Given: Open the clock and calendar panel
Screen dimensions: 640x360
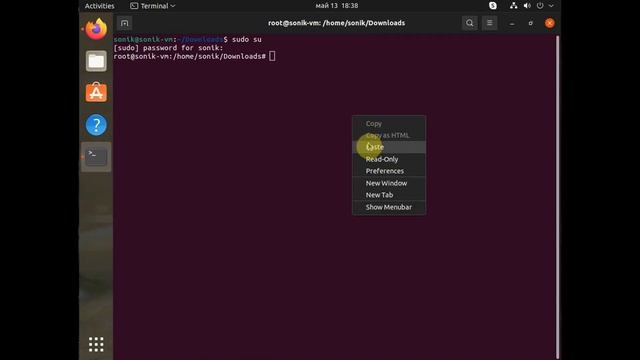Looking at the screenshot, I should [337, 6].
